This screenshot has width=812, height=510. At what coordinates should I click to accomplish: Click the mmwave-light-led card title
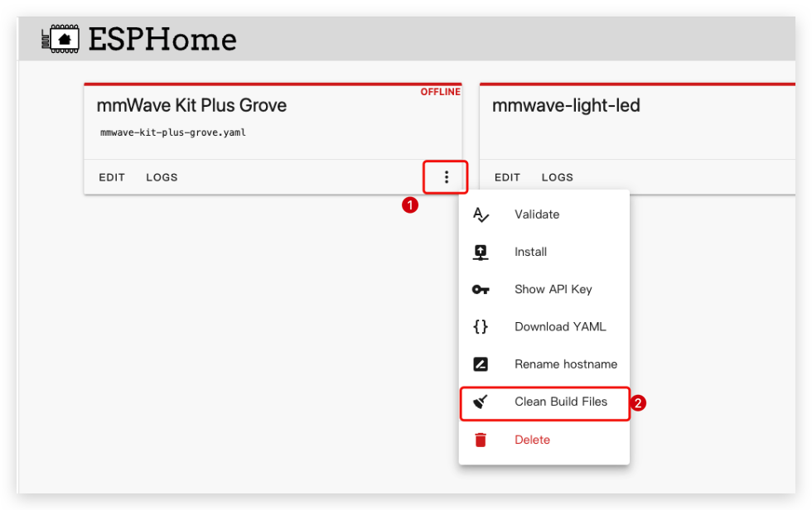pyautogui.click(x=566, y=105)
